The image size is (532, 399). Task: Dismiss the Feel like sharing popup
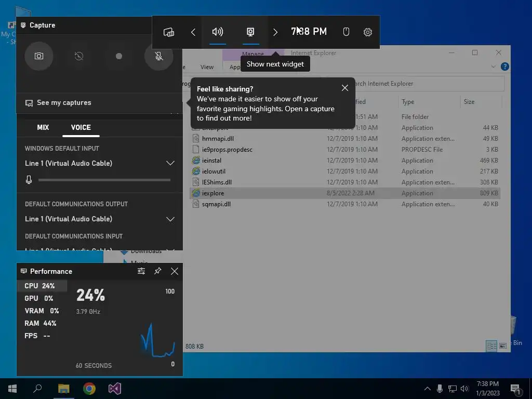[x=345, y=88]
